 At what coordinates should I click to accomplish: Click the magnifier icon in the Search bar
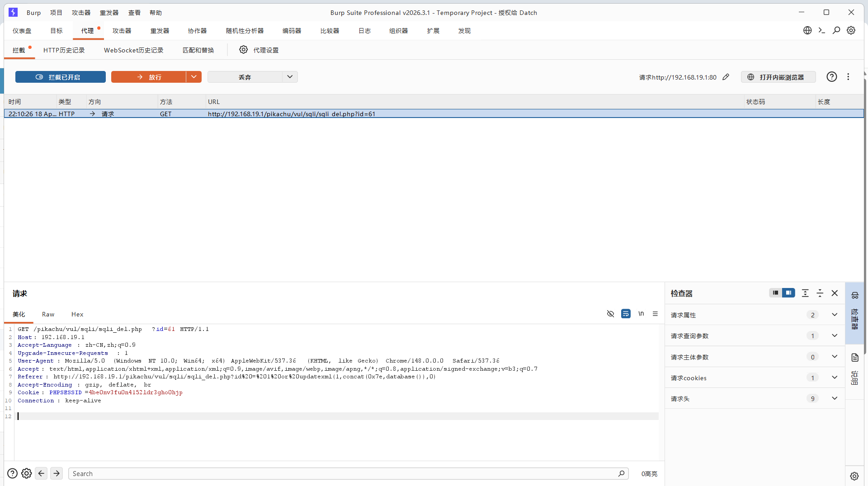pyautogui.click(x=621, y=473)
